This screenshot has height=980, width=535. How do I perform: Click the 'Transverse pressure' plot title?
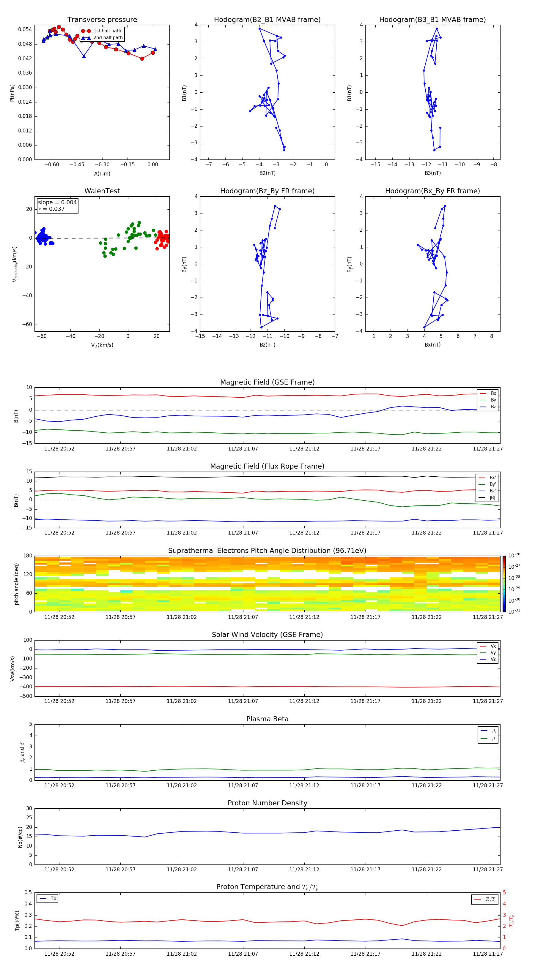pyautogui.click(x=102, y=20)
